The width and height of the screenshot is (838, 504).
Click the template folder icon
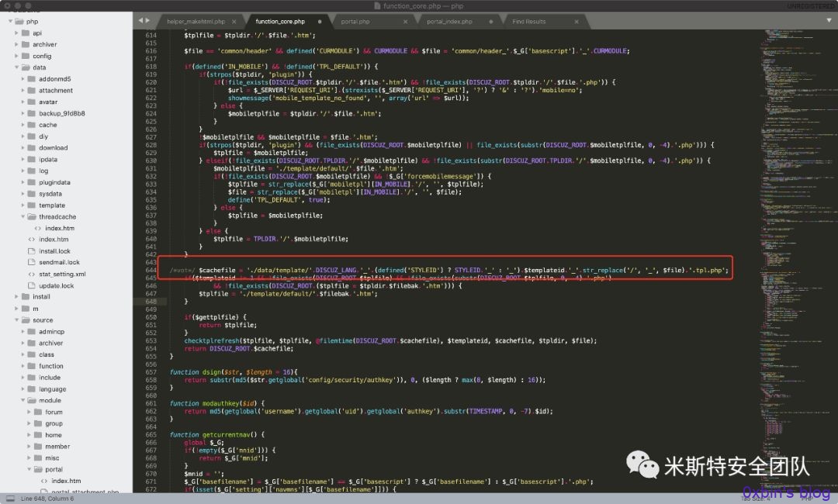[x=32, y=205]
